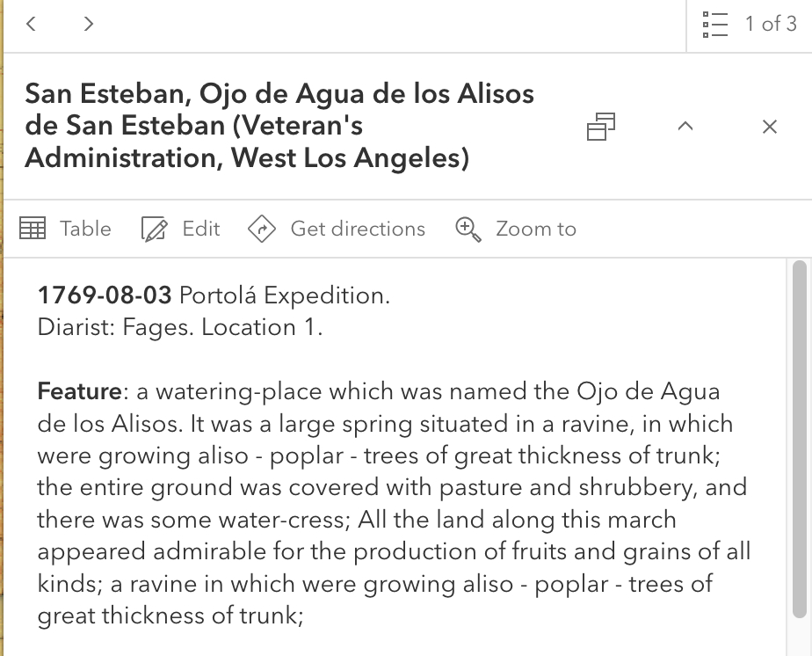Click the popup's vertical scrollbar
812x656 pixels.
pos(799,440)
